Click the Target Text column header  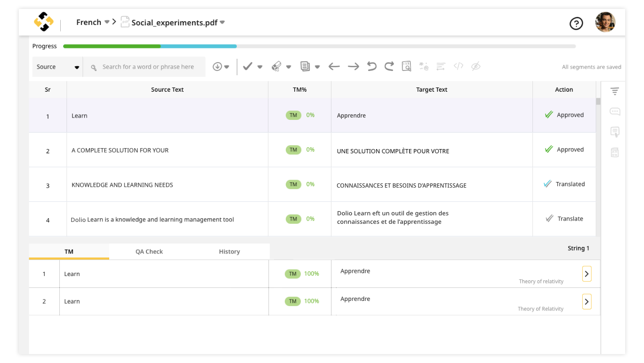pos(432,89)
